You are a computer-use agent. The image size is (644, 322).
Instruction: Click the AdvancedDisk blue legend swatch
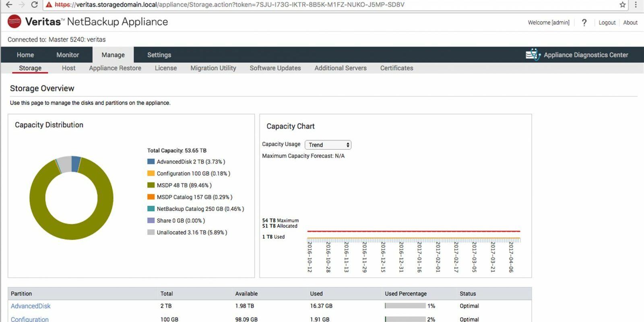[x=151, y=161]
